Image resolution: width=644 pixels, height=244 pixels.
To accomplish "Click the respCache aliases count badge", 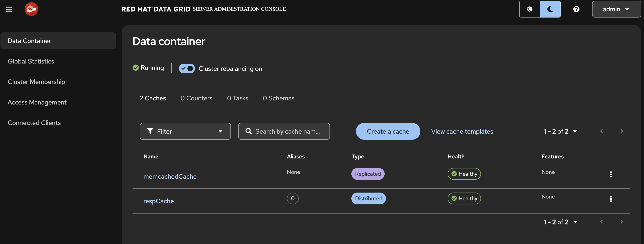I will point(292,198).
